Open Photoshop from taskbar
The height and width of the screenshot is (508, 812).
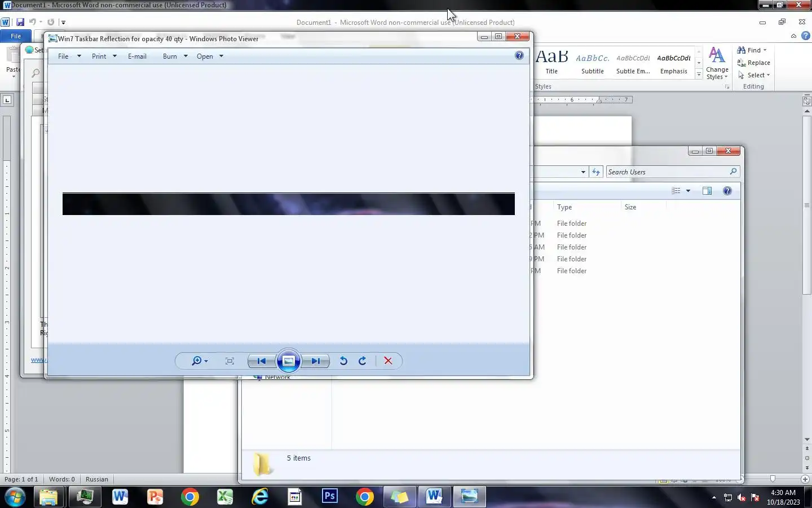point(330,497)
